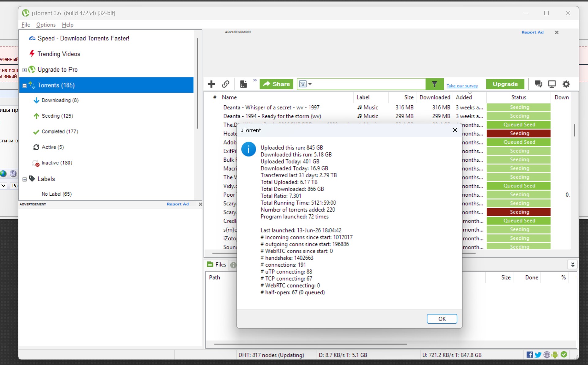
Task: Follow the Take our survey link
Action: tap(462, 86)
